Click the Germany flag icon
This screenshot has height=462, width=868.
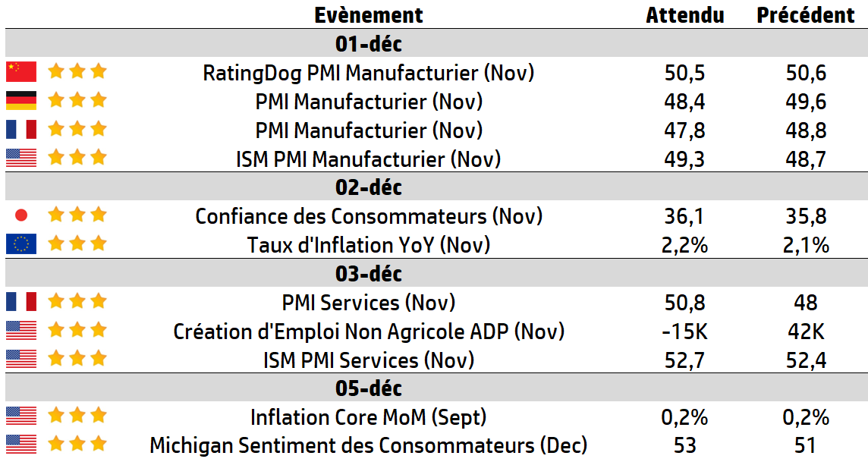click(x=21, y=101)
